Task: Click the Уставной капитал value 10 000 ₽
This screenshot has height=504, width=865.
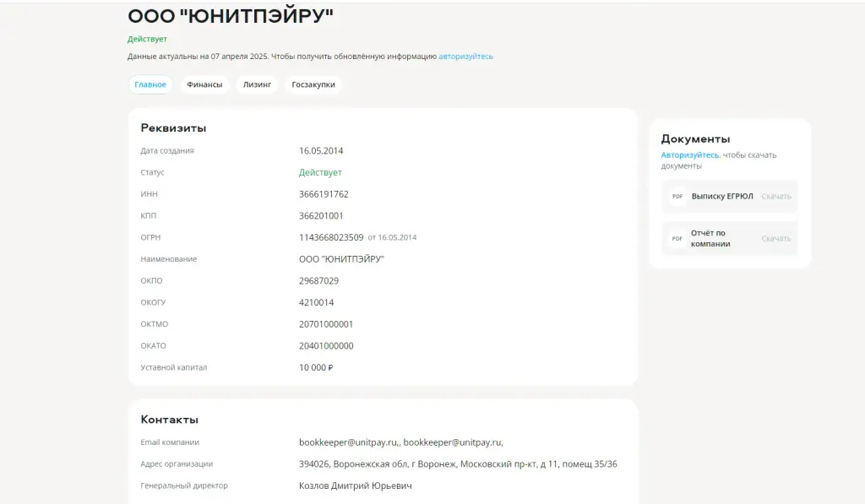Action: 316,367
